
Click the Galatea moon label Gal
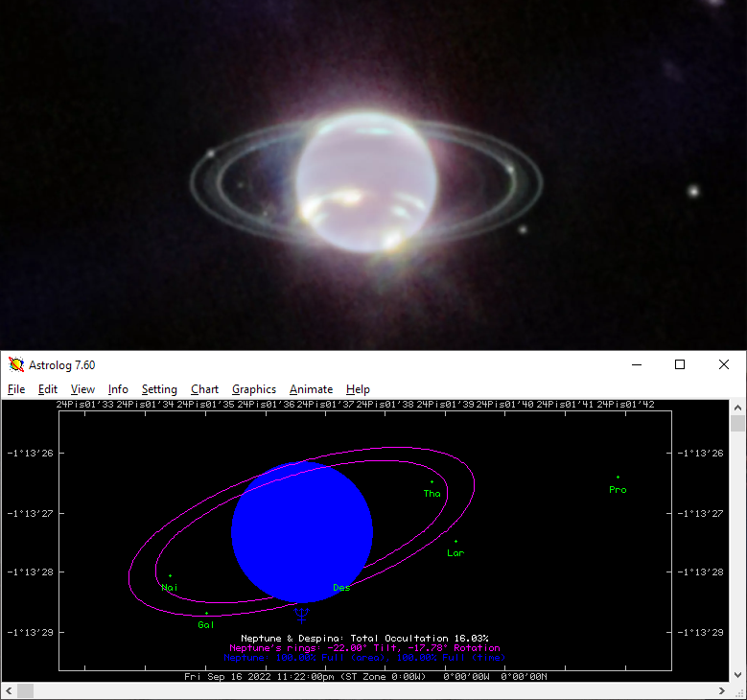[206, 624]
